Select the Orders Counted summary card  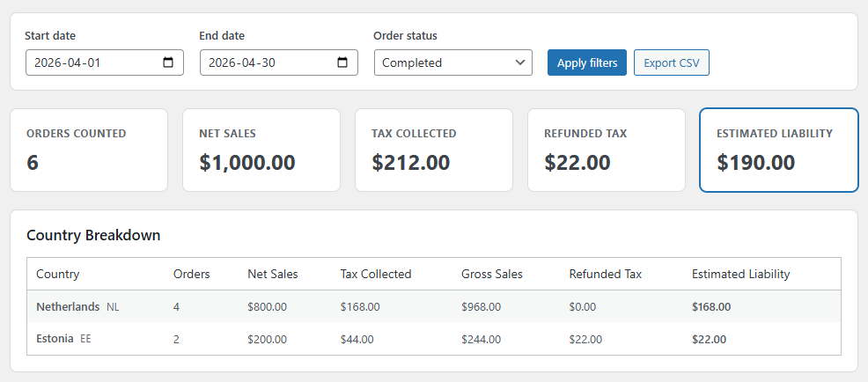point(89,150)
